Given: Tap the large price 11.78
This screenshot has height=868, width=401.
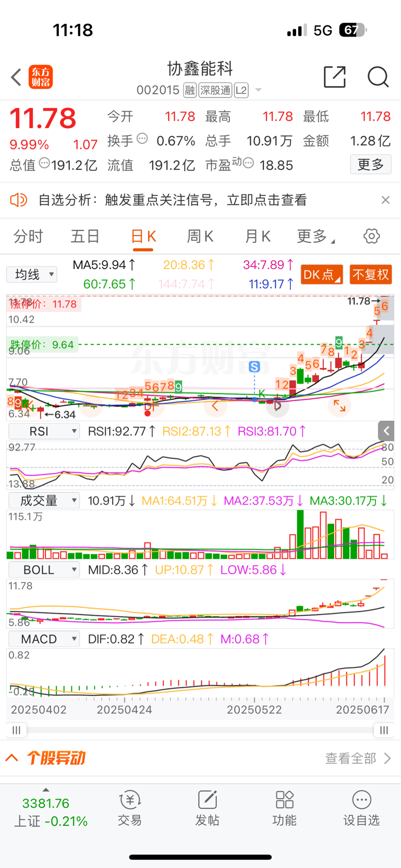Looking at the screenshot, I should pos(43,118).
